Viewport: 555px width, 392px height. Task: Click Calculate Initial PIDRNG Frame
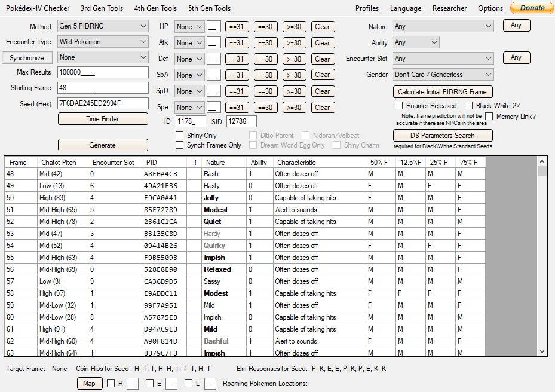pos(443,91)
